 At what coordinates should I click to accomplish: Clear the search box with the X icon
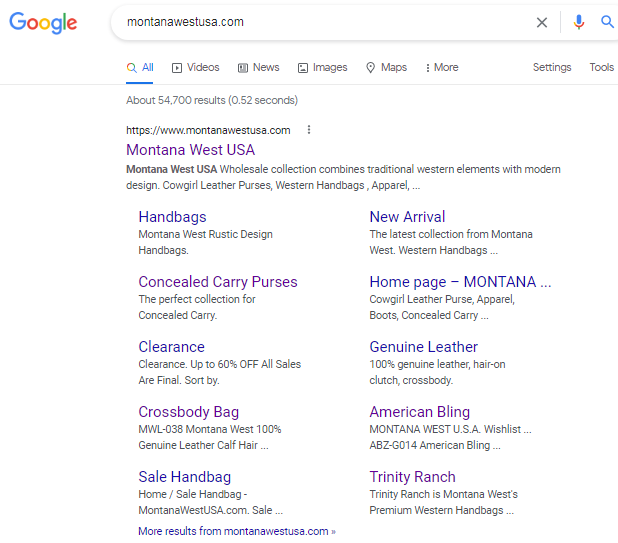[x=542, y=22]
